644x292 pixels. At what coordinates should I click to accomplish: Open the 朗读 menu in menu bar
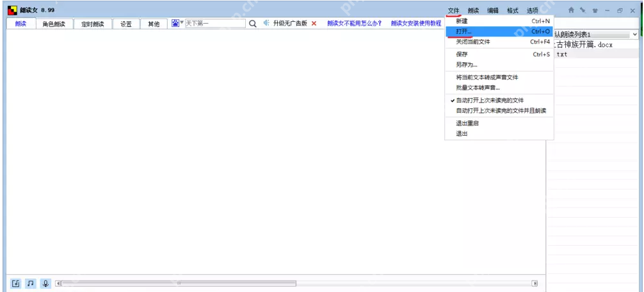click(x=473, y=11)
